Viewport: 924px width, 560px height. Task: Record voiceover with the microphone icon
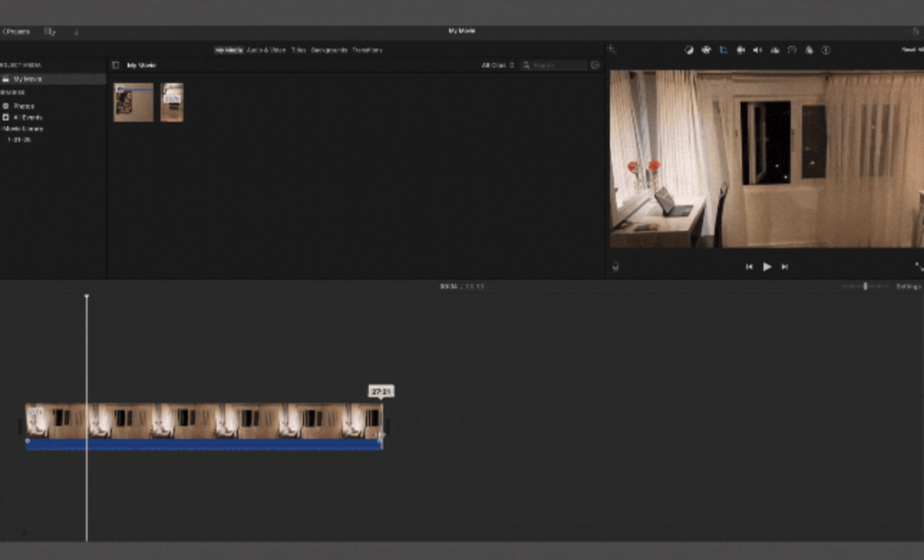[x=615, y=267]
